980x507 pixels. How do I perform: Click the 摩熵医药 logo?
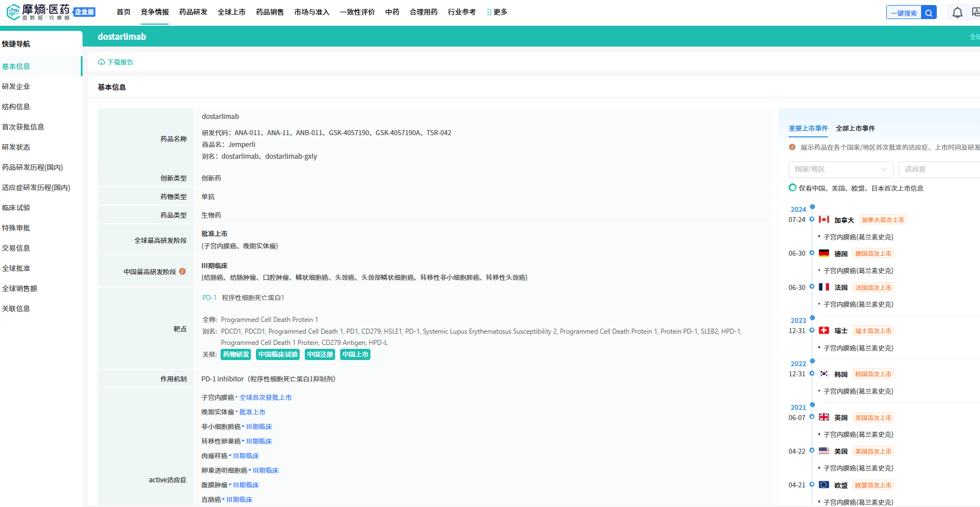pos(38,12)
